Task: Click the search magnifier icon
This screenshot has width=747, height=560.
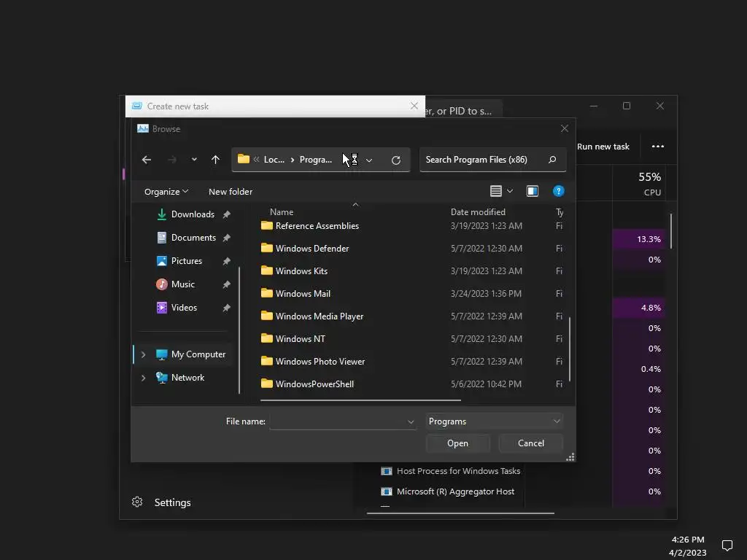Action: (x=552, y=160)
